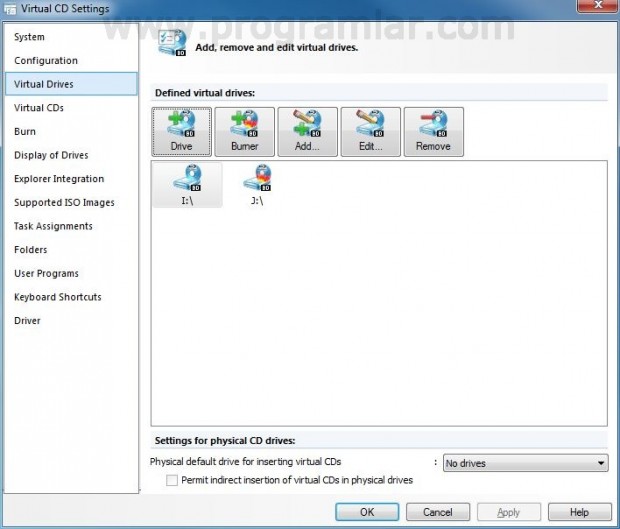The image size is (620, 529).
Task: Select virtual drive I:\
Action: coord(187,185)
